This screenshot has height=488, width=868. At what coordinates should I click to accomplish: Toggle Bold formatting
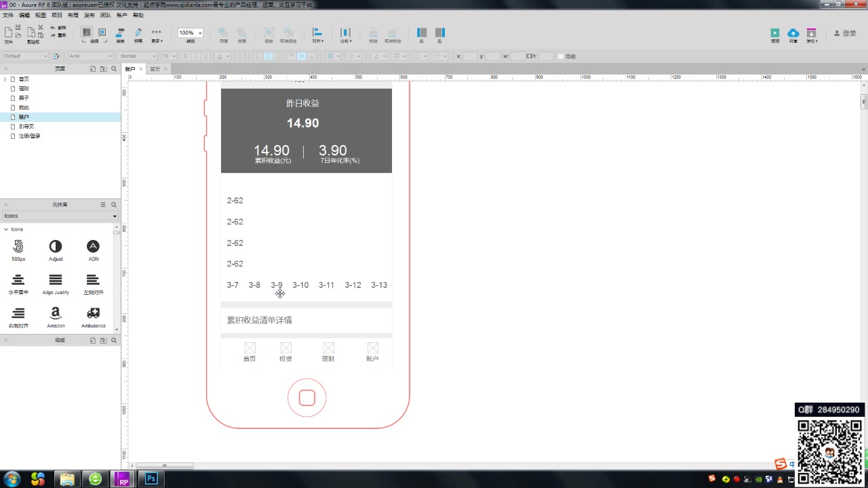coord(185,56)
